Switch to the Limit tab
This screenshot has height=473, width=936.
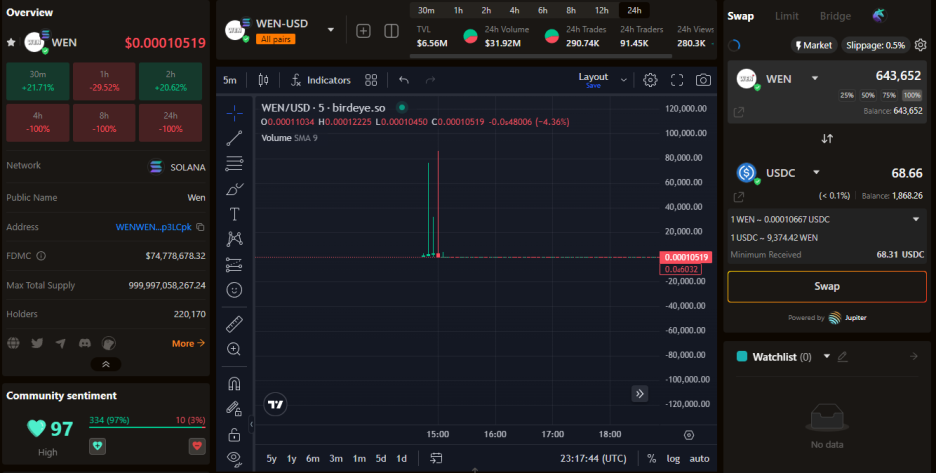pyautogui.click(x=787, y=16)
